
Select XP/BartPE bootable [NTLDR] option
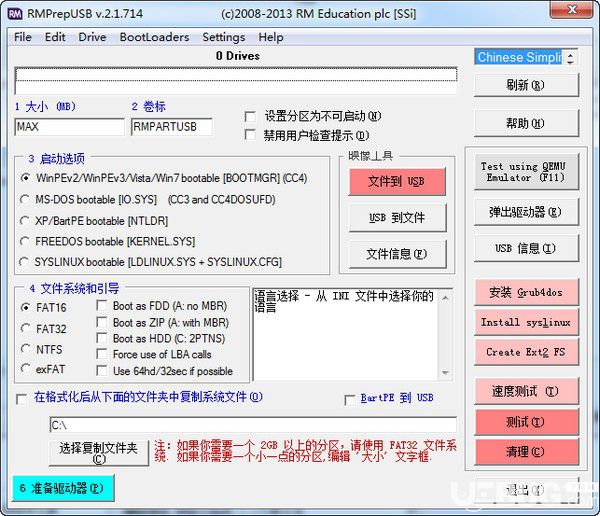(25, 220)
